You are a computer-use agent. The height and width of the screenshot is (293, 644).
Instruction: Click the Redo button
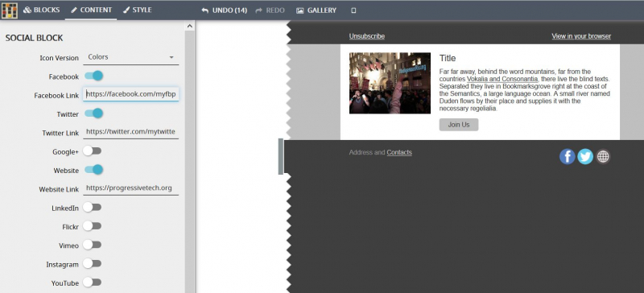coord(270,10)
